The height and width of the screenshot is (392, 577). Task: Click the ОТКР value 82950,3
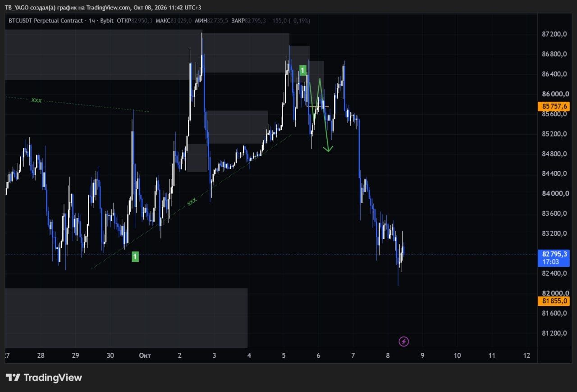click(x=142, y=21)
